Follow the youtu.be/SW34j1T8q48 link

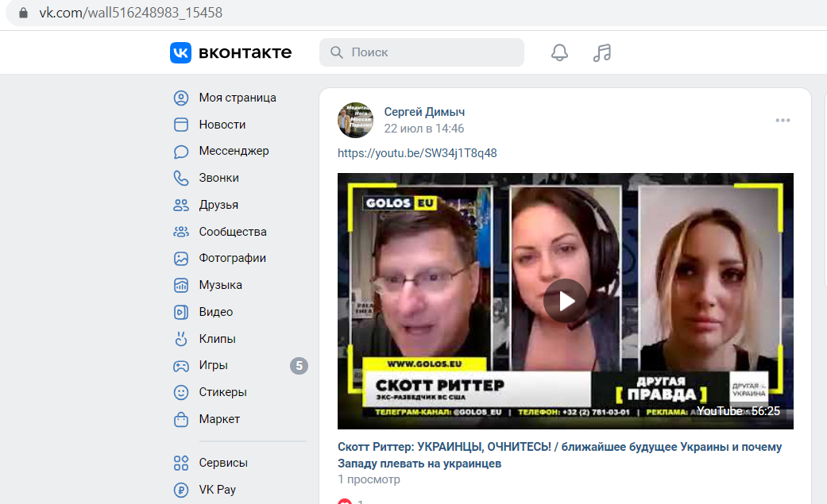click(417, 153)
